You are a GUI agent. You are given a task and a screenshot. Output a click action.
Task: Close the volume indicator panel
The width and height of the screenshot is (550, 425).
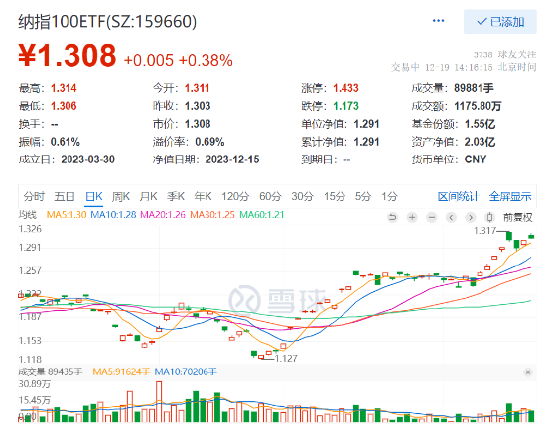pyautogui.click(x=528, y=372)
